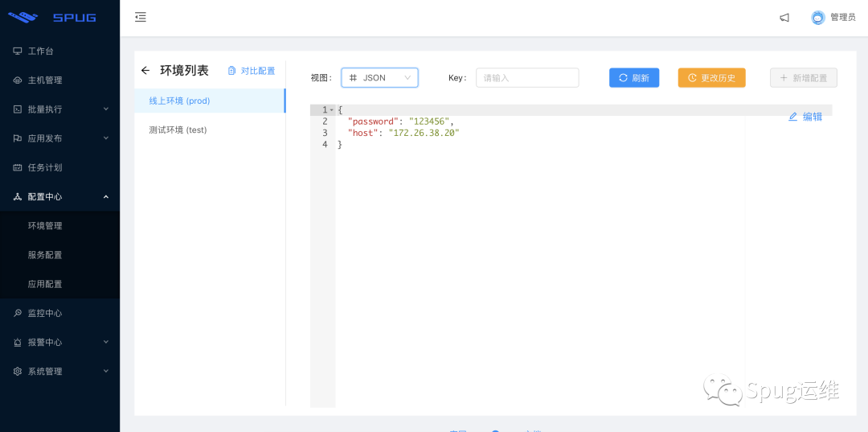Click the 批量执行 terminal icon
This screenshot has height=432, width=868.
pyautogui.click(x=18, y=109)
